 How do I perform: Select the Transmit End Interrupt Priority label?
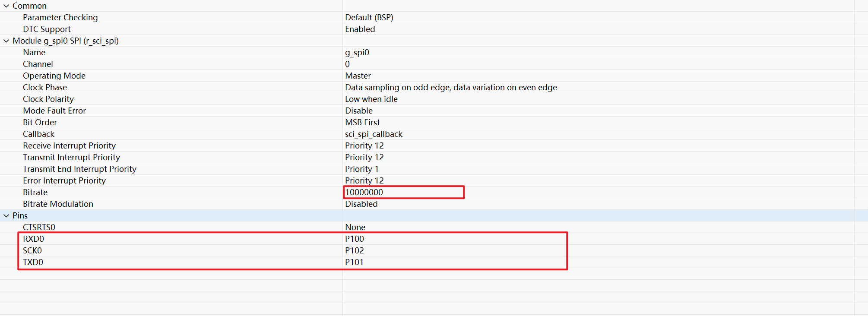point(80,169)
